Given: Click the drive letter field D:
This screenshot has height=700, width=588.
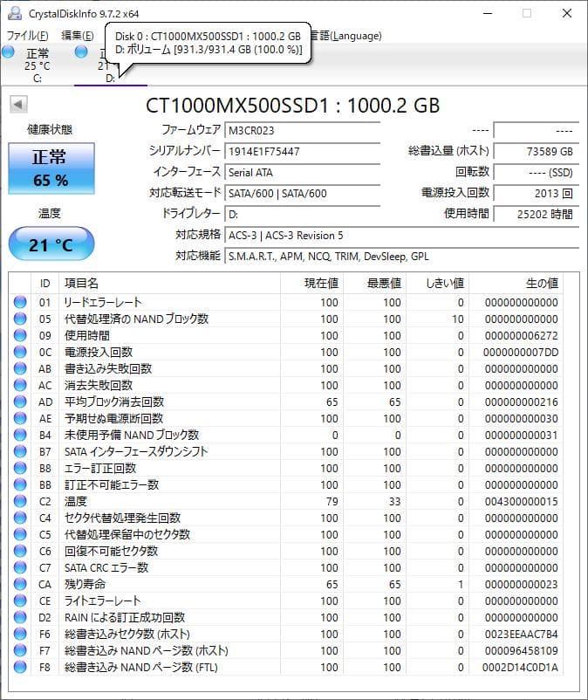Looking at the screenshot, I should 302,215.
